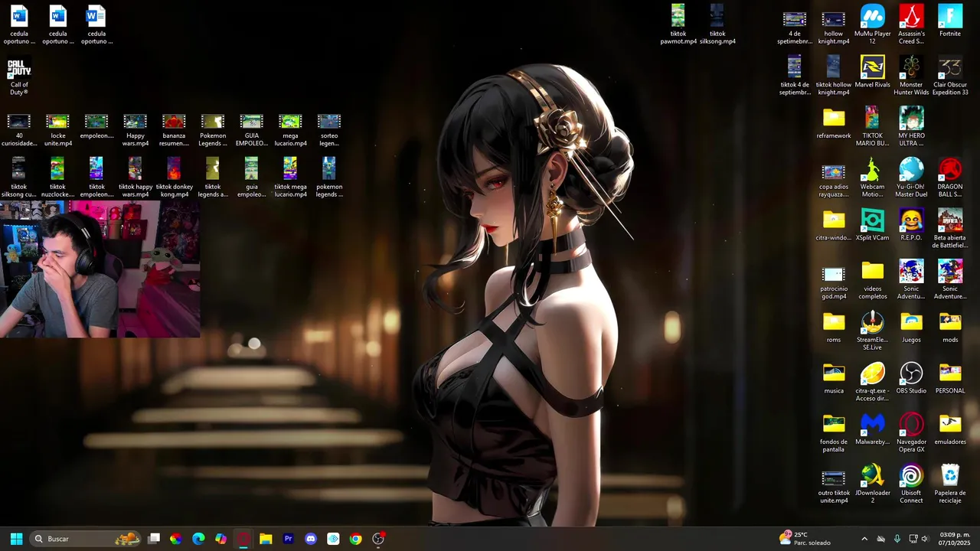This screenshot has width=980, height=551.
Task: Open the musica folder
Action: click(834, 379)
